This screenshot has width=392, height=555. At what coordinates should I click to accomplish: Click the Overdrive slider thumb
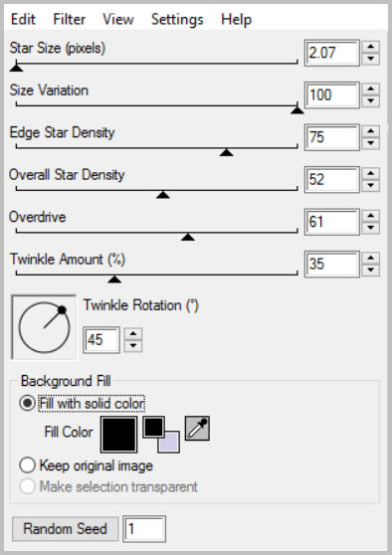tap(188, 237)
